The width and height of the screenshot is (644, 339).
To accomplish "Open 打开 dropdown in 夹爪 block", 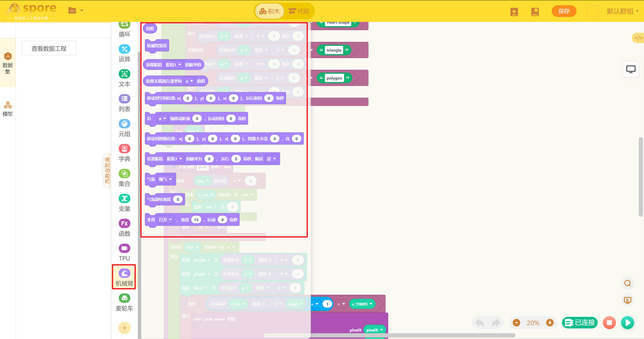I will point(165,219).
